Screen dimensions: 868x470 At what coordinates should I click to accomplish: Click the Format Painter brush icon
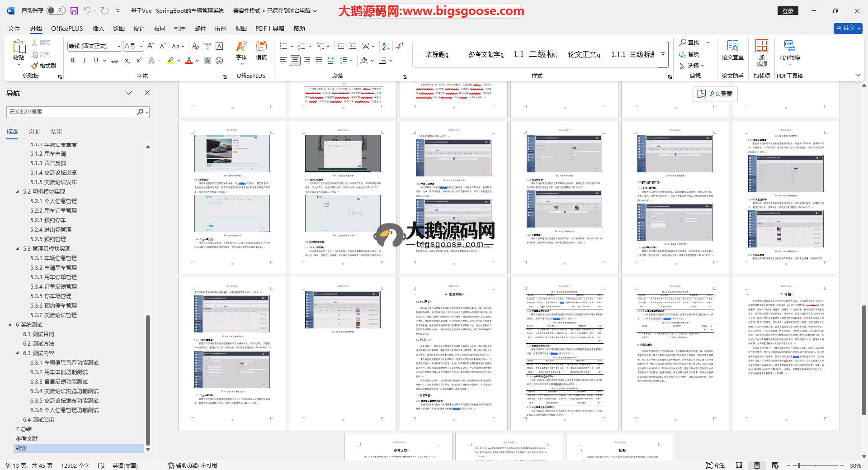click(x=35, y=66)
